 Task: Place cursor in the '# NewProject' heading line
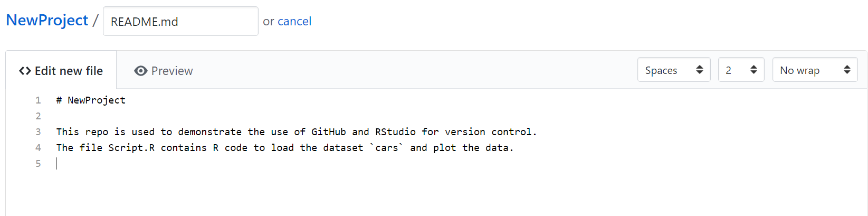[91, 100]
